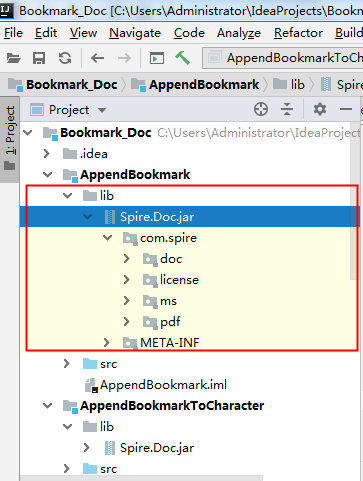This screenshot has height=481, width=363.
Task: Click the Save All floppy icon
Action: (x=39, y=58)
